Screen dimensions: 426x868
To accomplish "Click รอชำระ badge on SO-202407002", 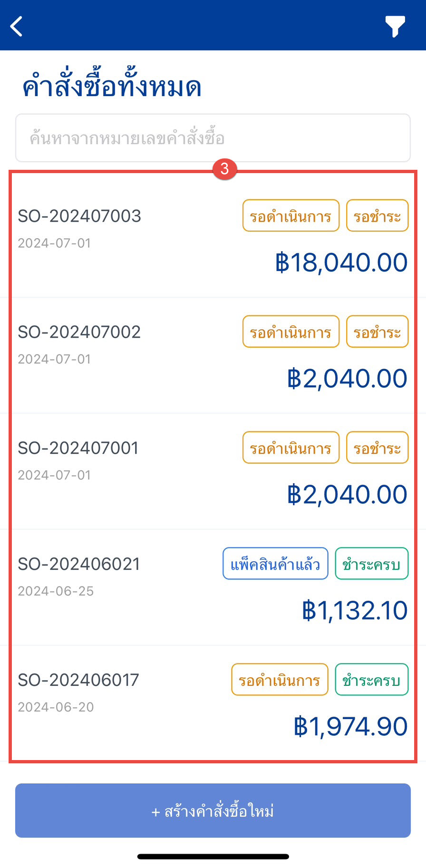I will (377, 332).
